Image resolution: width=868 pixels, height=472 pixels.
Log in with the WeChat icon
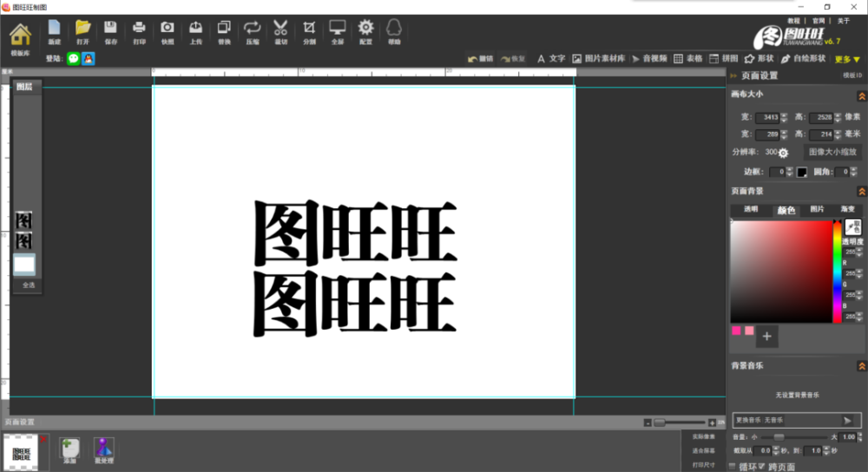pos(73,59)
